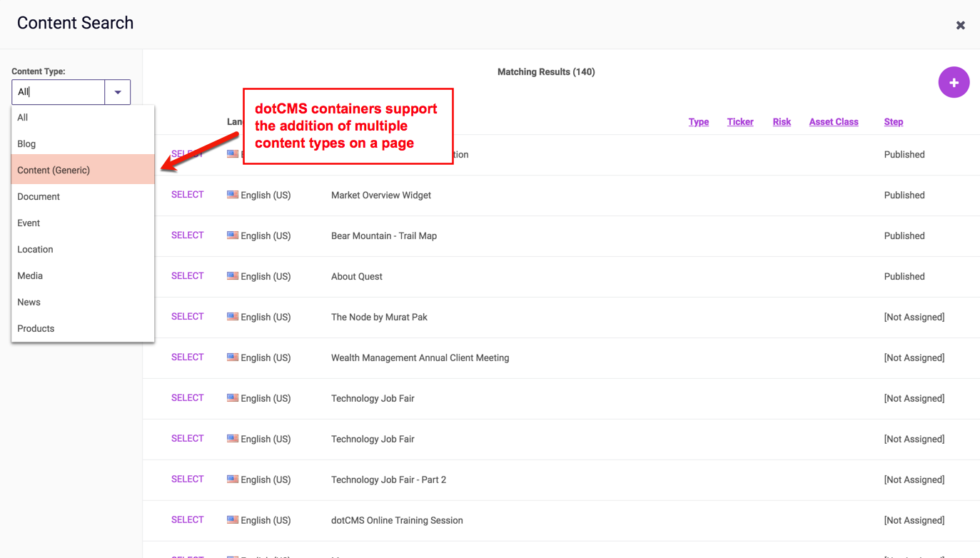Select Location content type option
The image size is (980, 558).
pos(35,249)
